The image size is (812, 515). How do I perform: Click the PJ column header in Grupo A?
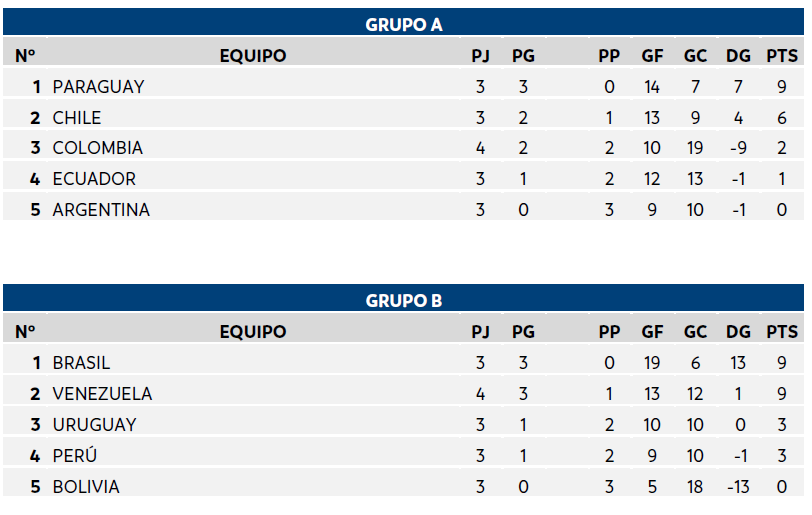point(480,55)
